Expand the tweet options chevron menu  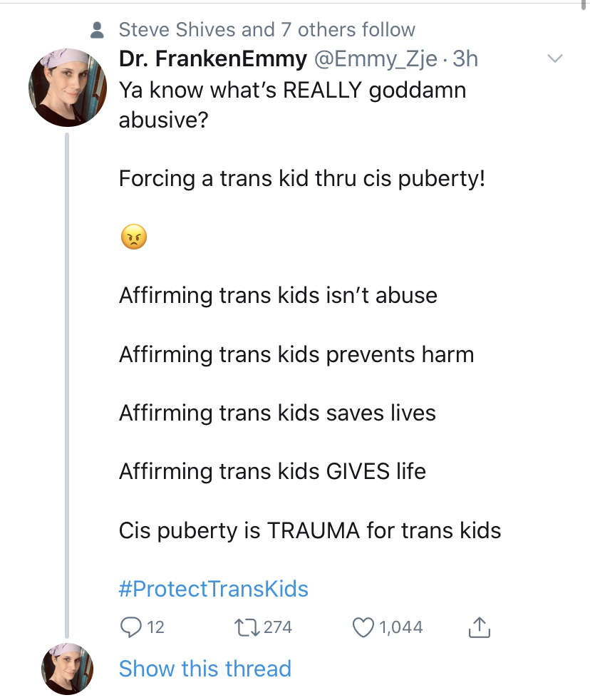(555, 58)
